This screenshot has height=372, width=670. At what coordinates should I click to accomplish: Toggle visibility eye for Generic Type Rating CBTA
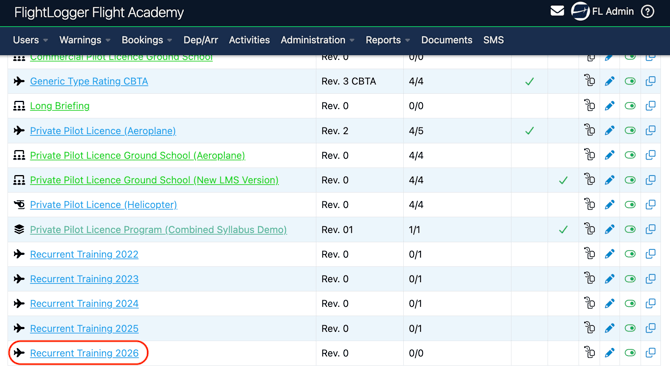630,81
